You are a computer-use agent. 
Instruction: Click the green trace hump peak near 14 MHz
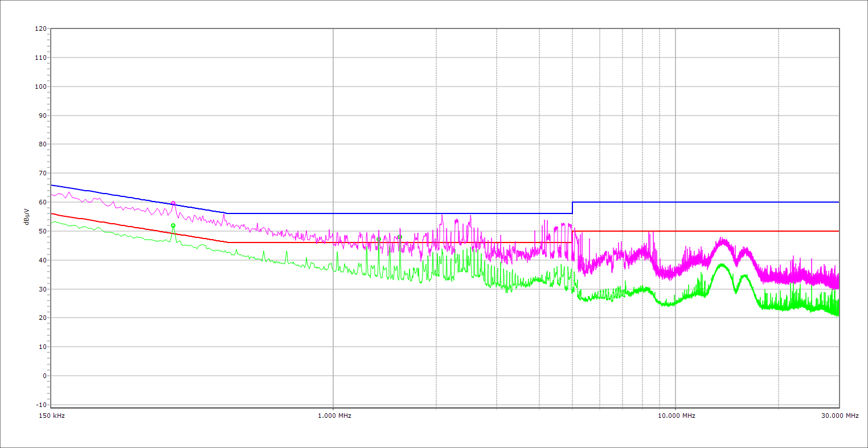click(722, 264)
